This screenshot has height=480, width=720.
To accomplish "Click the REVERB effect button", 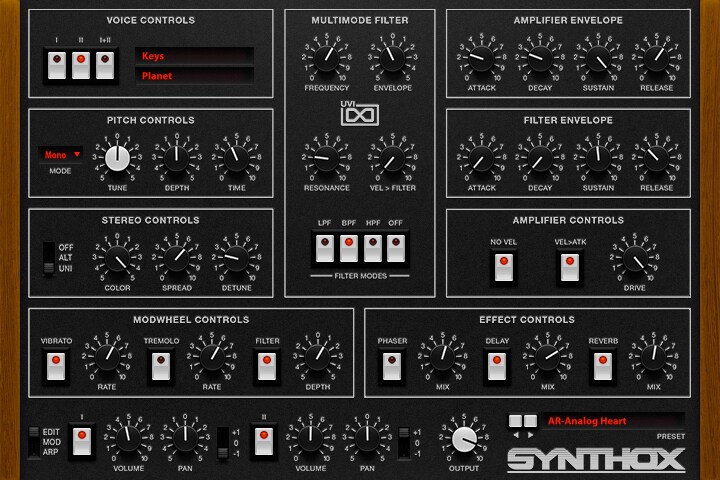I will (x=602, y=366).
